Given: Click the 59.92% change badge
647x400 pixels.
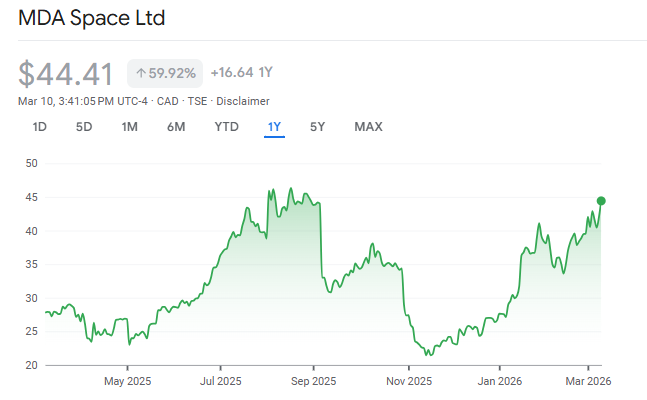Looking at the screenshot, I should pyautogui.click(x=165, y=73).
